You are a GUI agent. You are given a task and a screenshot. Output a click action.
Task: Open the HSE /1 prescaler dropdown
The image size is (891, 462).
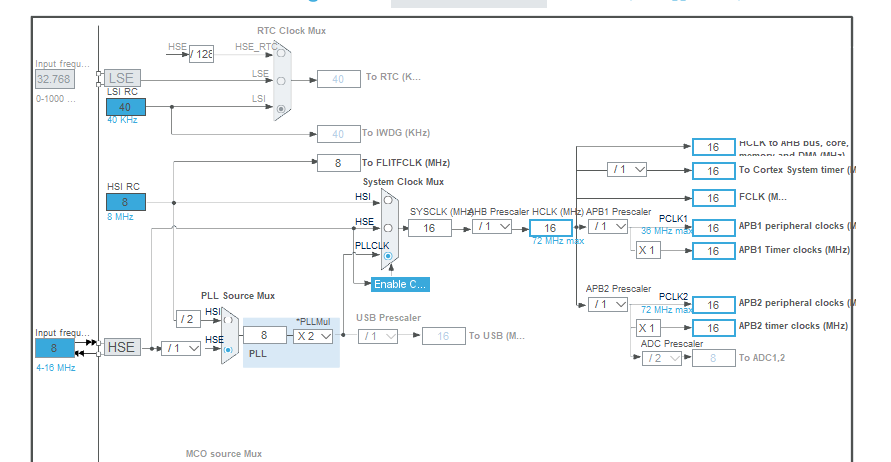point(181,348)
